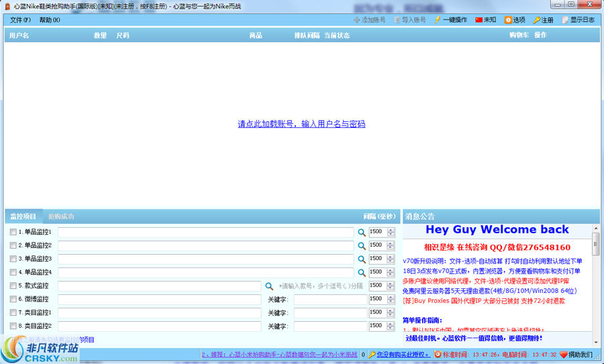
Task: Click search magnifier for 单品监控1
Action: pyautogui.click(x=362, y=233)
